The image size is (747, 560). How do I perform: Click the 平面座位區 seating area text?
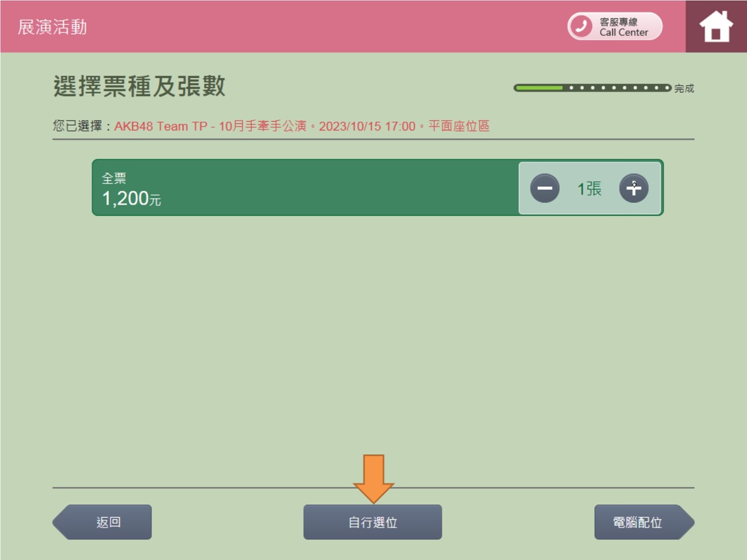459,126
